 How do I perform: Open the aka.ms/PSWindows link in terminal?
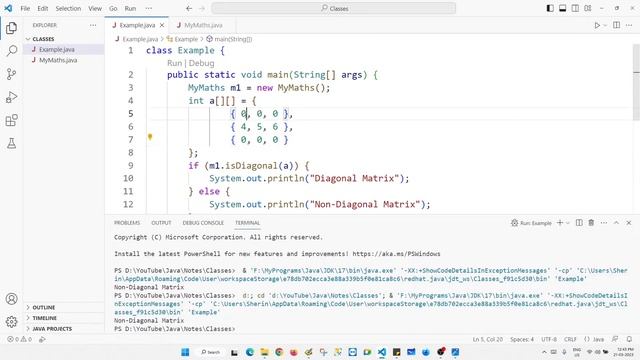click(x=396, y=254)
